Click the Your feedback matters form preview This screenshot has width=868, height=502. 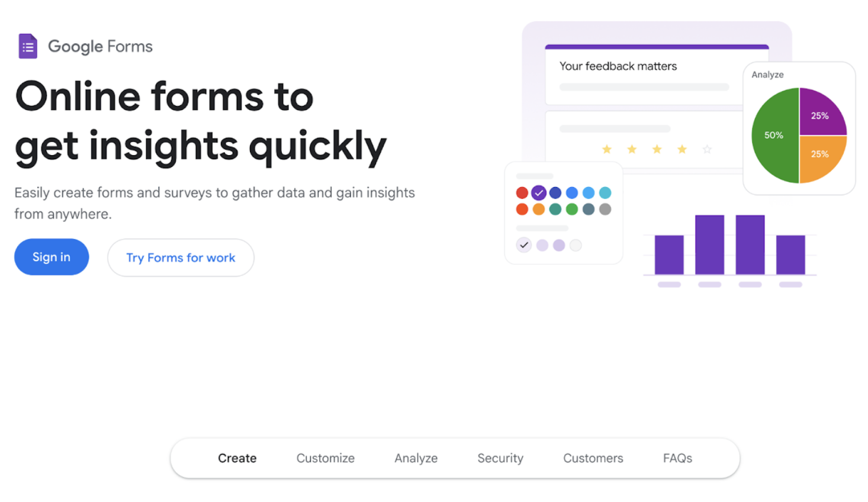[618, 66]
